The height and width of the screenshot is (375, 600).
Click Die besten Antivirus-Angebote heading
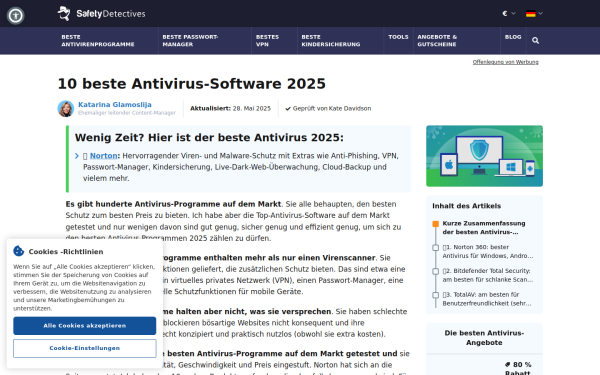pyautogui.click(x=484, y=338)
